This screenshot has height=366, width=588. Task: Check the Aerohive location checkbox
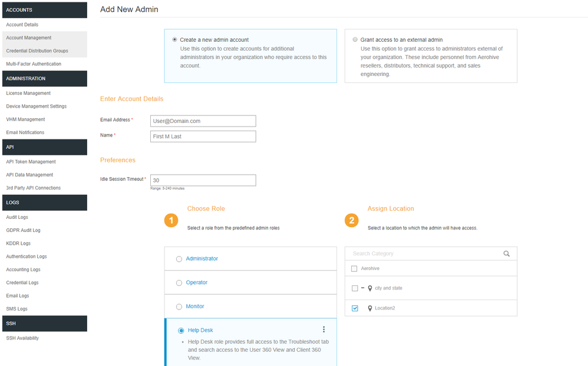(x=354, y=269)
